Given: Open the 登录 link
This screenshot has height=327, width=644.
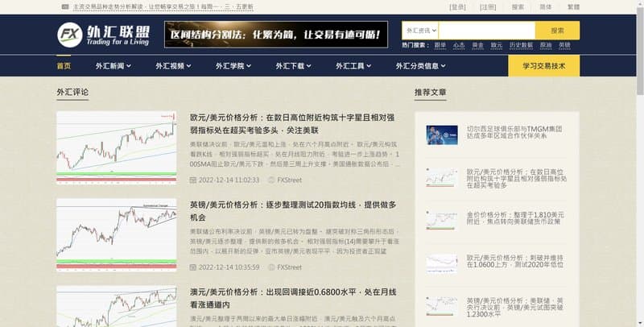Looking at the screenshot, I should coord(457,7).
